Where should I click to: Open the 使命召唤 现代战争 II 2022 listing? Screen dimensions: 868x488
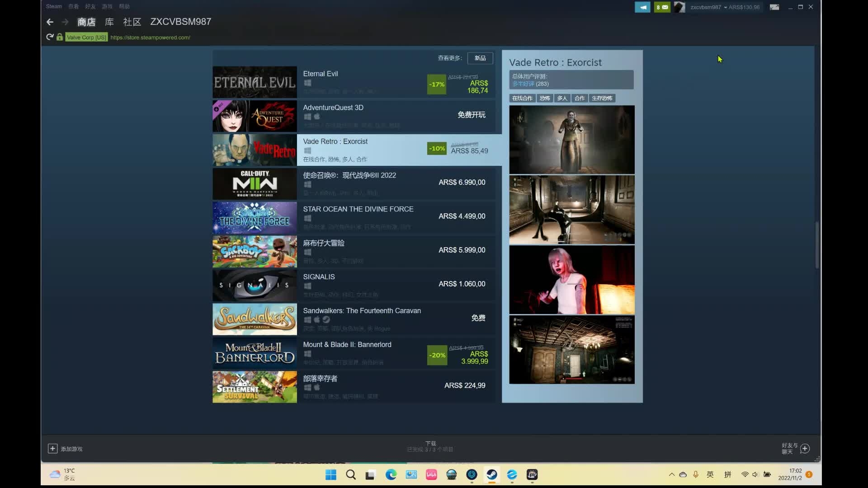(354, 184)
